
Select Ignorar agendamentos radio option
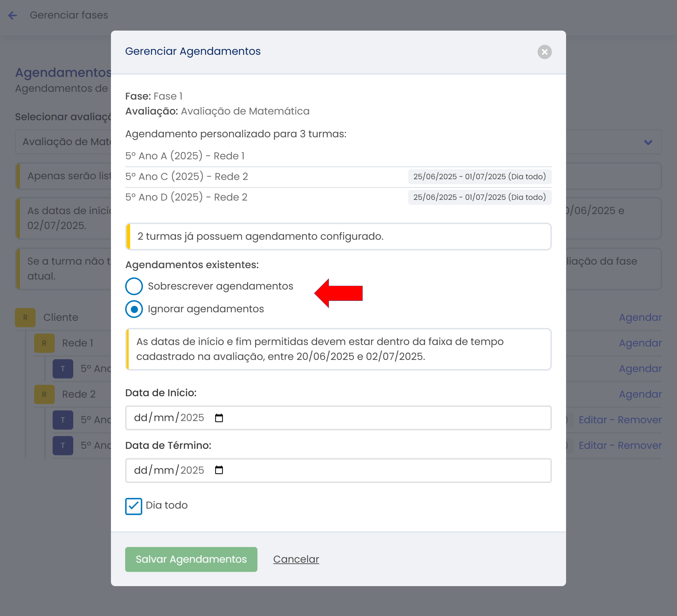pyautogui.click(x=134, y=309)
